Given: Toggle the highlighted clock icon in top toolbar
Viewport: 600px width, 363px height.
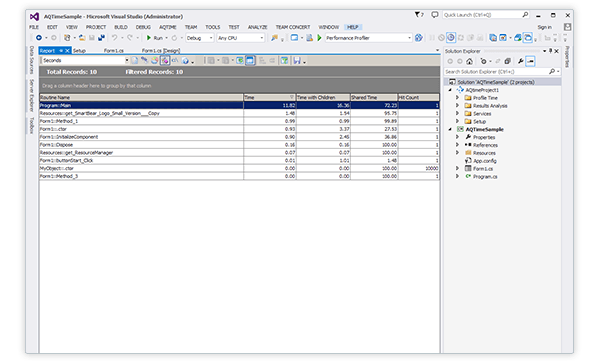Looking at the screenshot, I should [x=451, y=37].
